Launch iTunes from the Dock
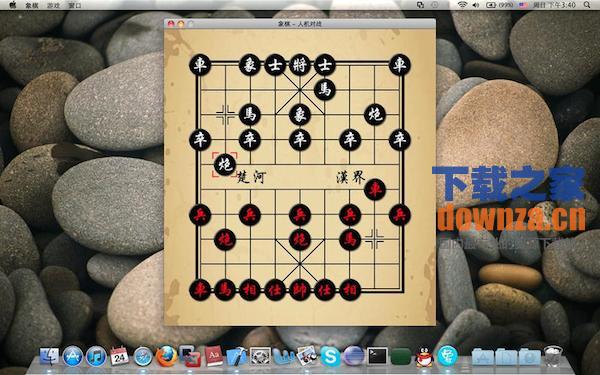This screenshot has height=375, width=600. pos(96,356)
